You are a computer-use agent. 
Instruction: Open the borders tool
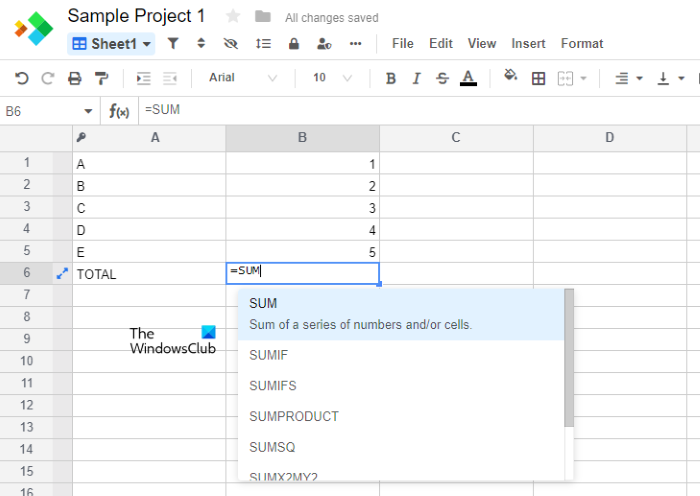pos(538,78)
